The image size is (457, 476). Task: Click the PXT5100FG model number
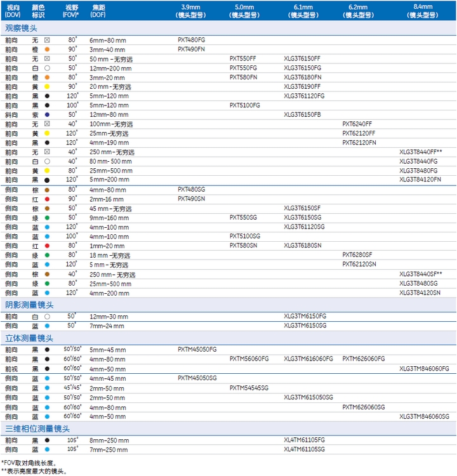[x=244, y=105]
